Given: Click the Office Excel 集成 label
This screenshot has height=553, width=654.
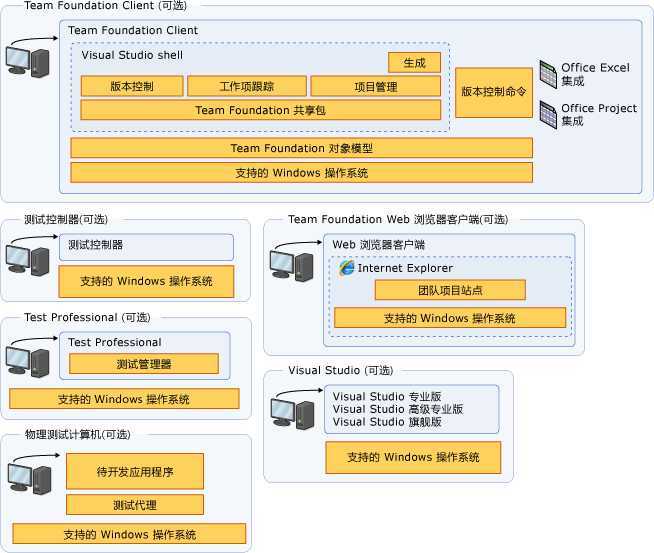Looking at the screenshot, I should (595, 74).
